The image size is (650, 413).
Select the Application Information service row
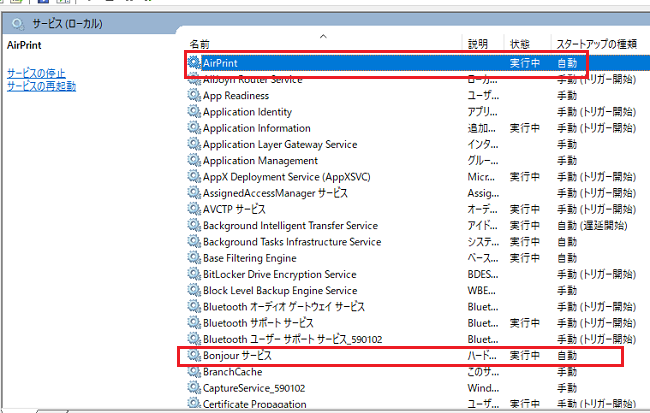pos(256,128)
